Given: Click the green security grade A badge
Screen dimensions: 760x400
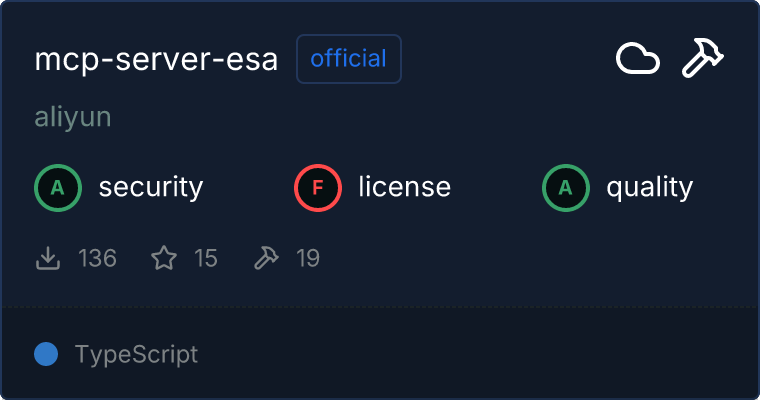Looking at the screenshot, I should coord(57,187).
